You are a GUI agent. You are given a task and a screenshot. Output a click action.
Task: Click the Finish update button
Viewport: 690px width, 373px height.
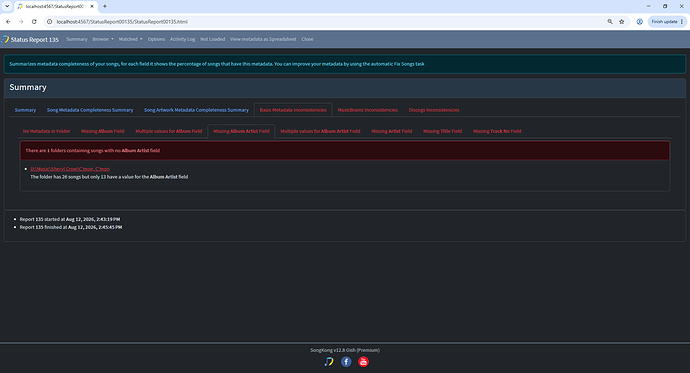664,22
